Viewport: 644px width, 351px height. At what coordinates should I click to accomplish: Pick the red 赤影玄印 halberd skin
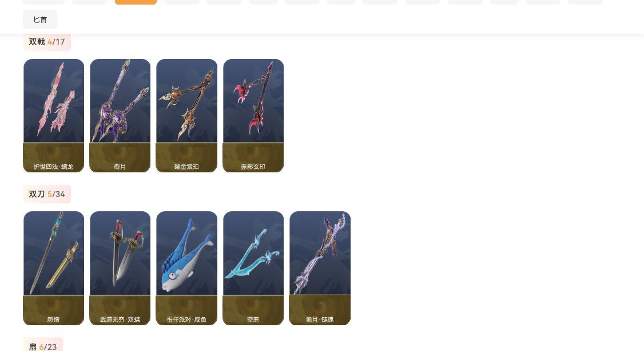(253, 116)
